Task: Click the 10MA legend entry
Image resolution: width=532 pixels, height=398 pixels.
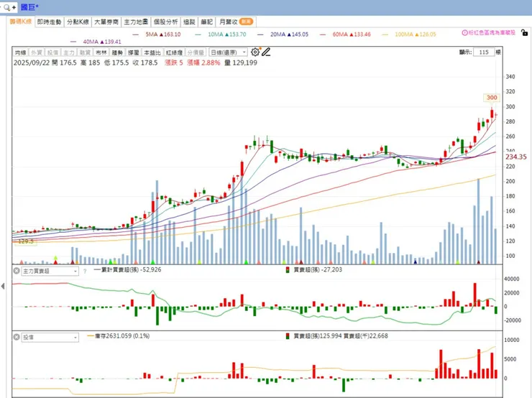Action: pos(221,34)
